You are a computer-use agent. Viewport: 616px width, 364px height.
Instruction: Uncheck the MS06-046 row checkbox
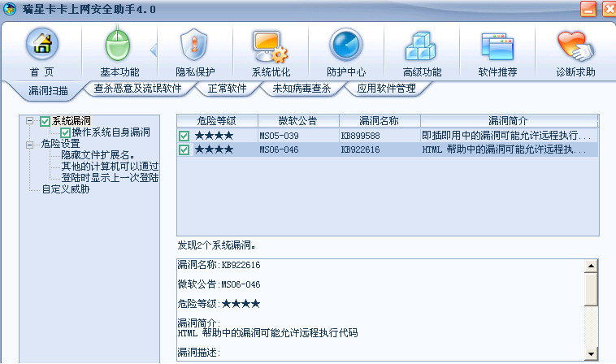pyautogui.click(x=184, y=149)
